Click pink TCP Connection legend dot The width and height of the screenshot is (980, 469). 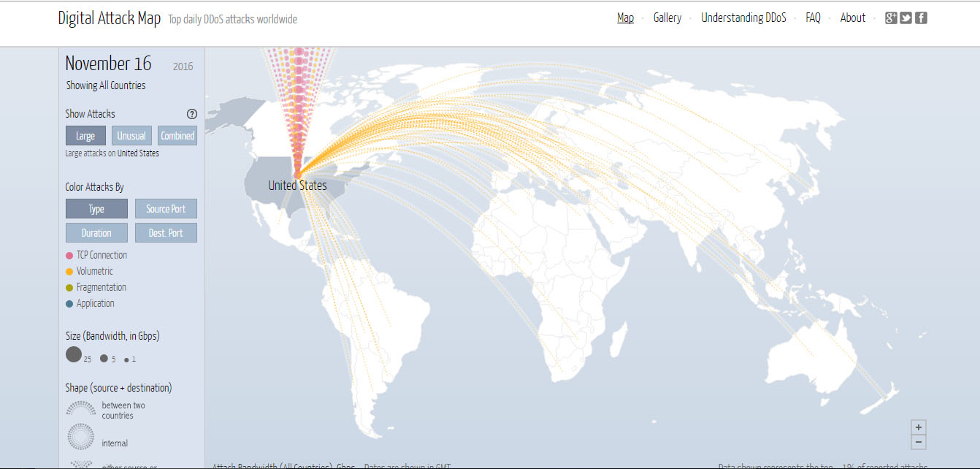tap(69, 256)
